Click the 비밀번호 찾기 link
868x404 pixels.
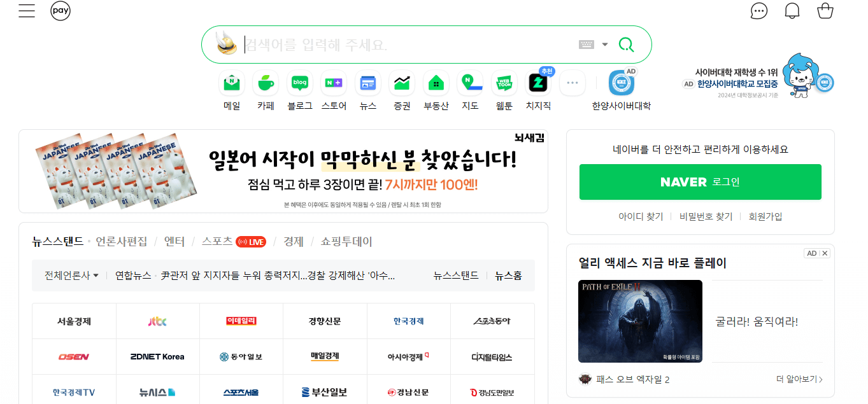point(706,216)
